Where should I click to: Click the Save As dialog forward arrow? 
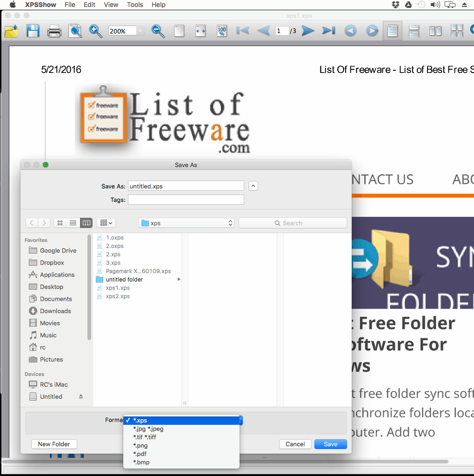[44, 223]
